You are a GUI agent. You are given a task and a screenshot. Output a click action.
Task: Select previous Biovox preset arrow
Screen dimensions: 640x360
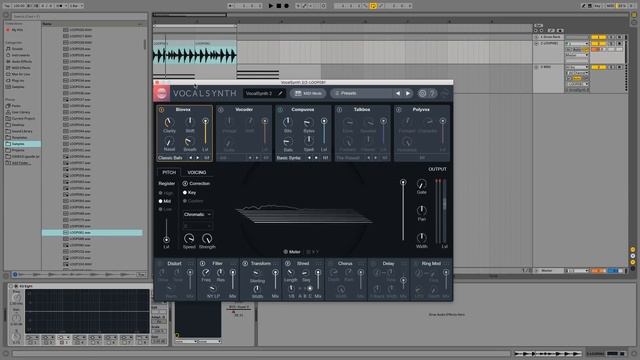[191, 158]
